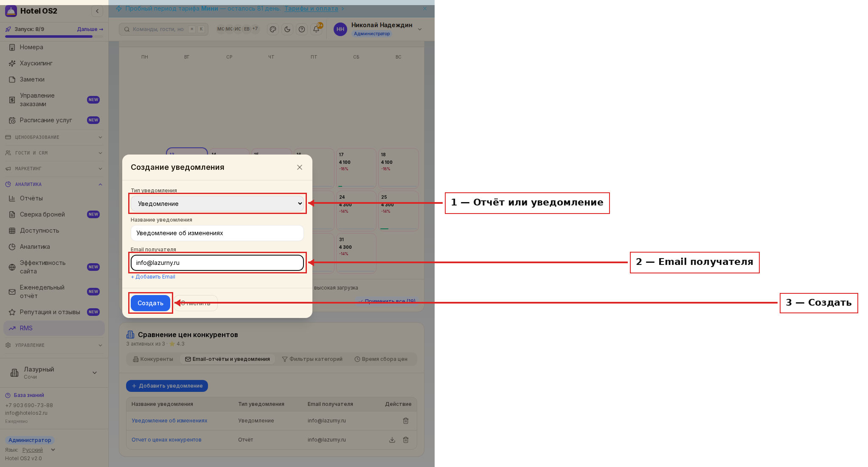Focus the Email получателя field
This screenshot has height=467, width=868.
[x=217, y=263]
